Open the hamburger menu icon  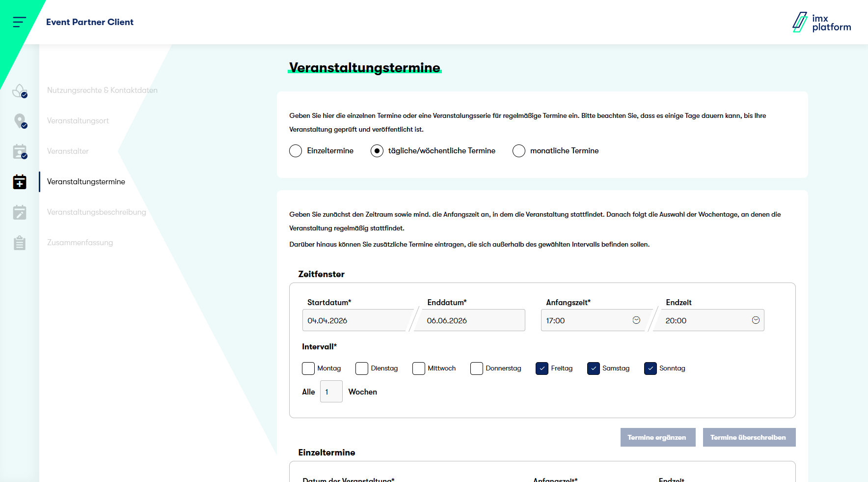tap(19, 22)
